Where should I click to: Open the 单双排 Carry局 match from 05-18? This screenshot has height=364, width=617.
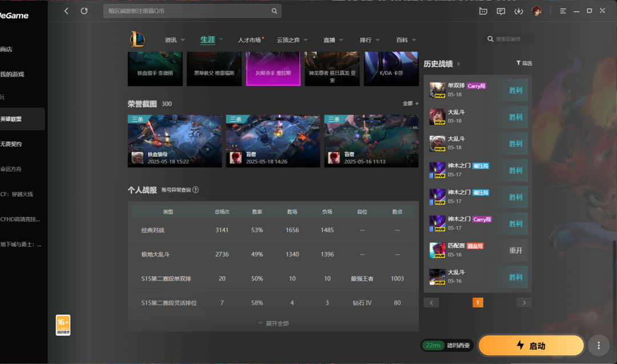point(478,90)
